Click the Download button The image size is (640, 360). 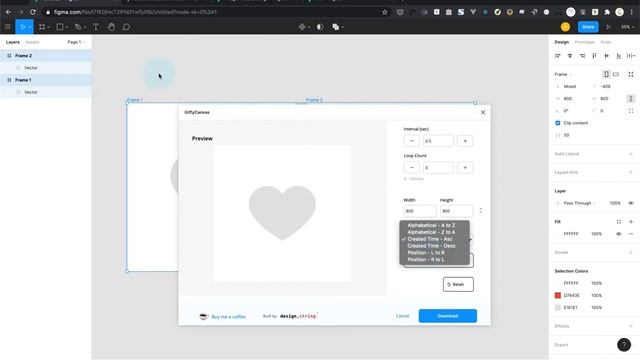(x=448, y=316)
